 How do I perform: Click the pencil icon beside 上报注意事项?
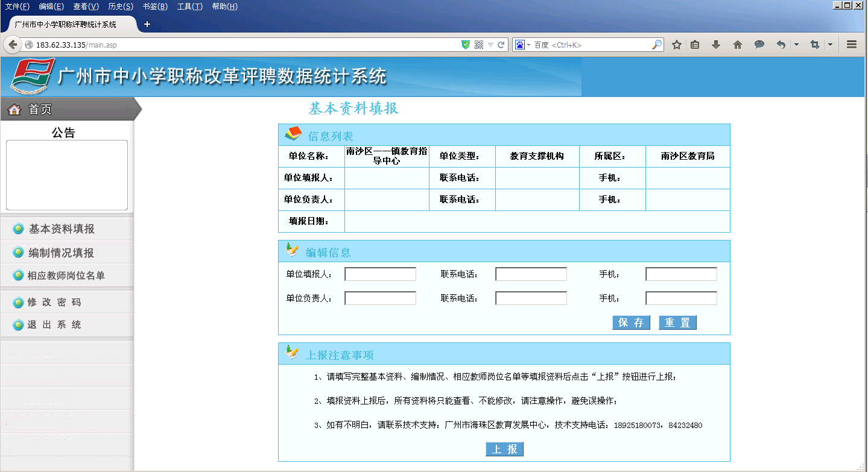pos(292,352)
